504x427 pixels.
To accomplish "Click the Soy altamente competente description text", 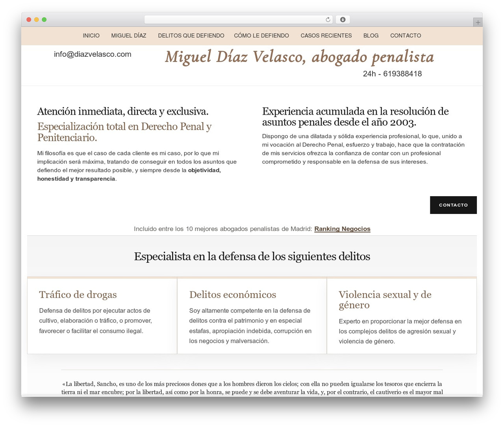I will (x=250, y=326).
